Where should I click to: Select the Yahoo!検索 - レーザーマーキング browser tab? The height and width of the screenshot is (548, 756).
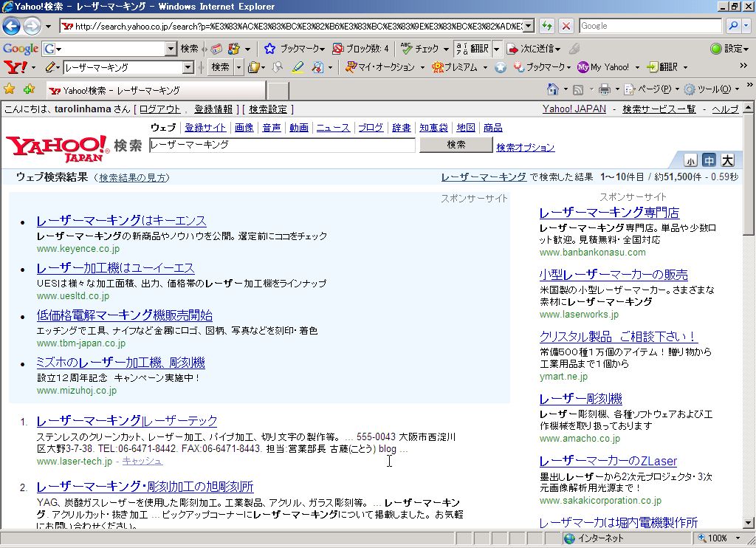[x=155, y=90]
